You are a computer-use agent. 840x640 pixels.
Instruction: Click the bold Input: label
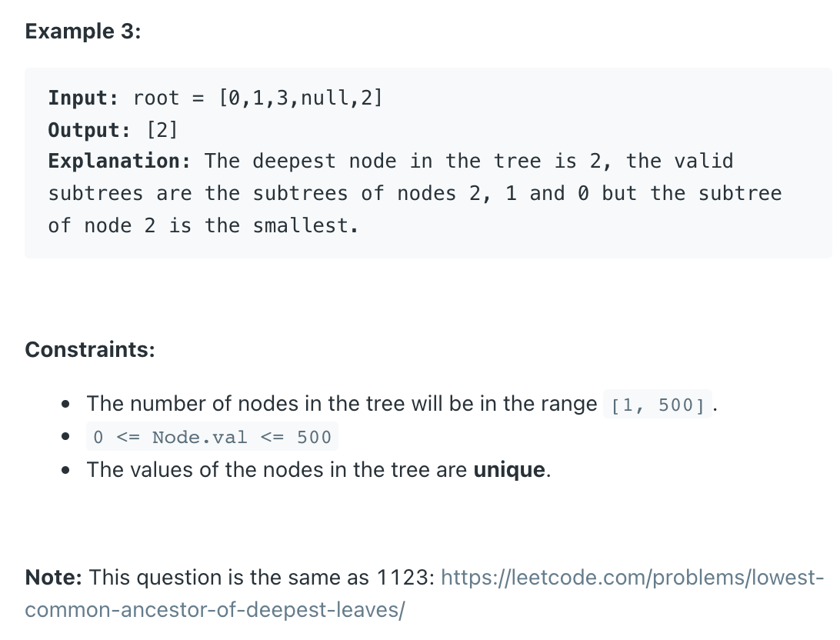83,98
